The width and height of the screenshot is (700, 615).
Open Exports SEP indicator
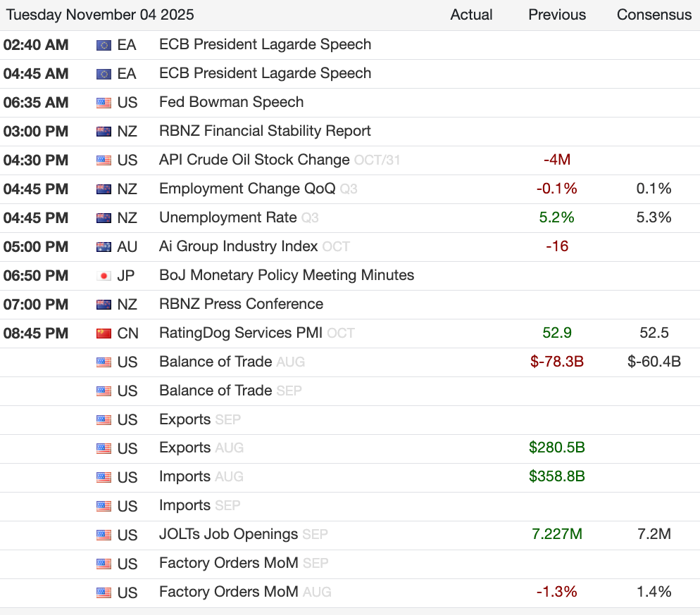tap(185, 419)
